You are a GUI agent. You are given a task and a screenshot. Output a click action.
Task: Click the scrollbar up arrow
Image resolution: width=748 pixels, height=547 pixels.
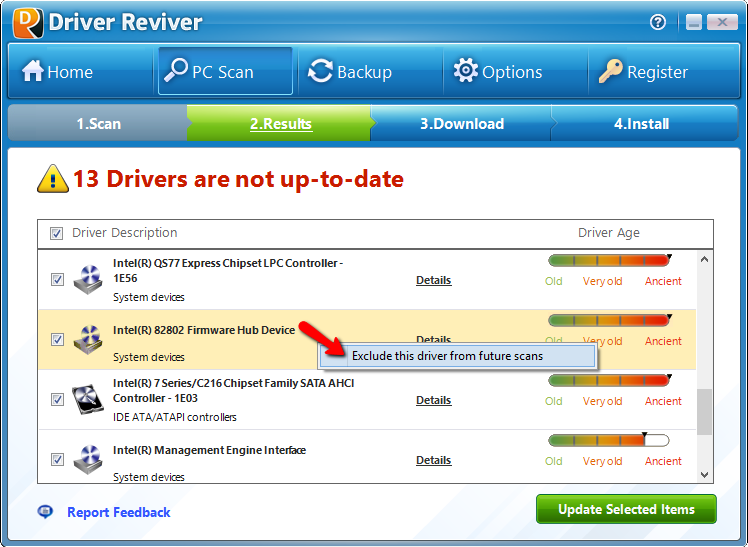[x=704, y=260]
